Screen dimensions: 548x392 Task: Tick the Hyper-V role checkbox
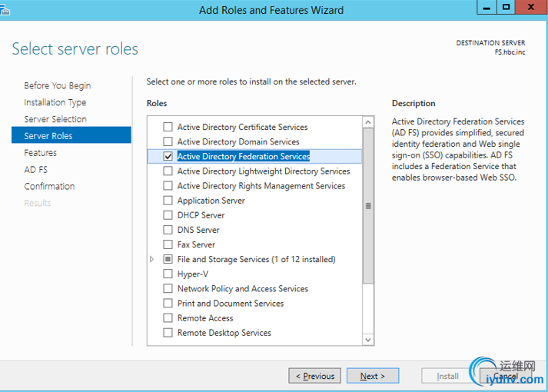pyautogui.click(x=168, y=274)
